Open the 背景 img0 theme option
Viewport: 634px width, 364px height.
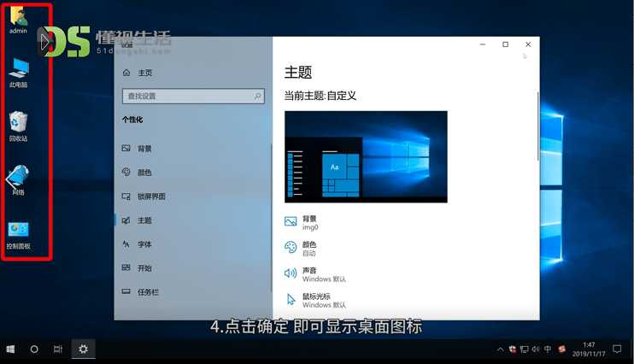(302, 223)
